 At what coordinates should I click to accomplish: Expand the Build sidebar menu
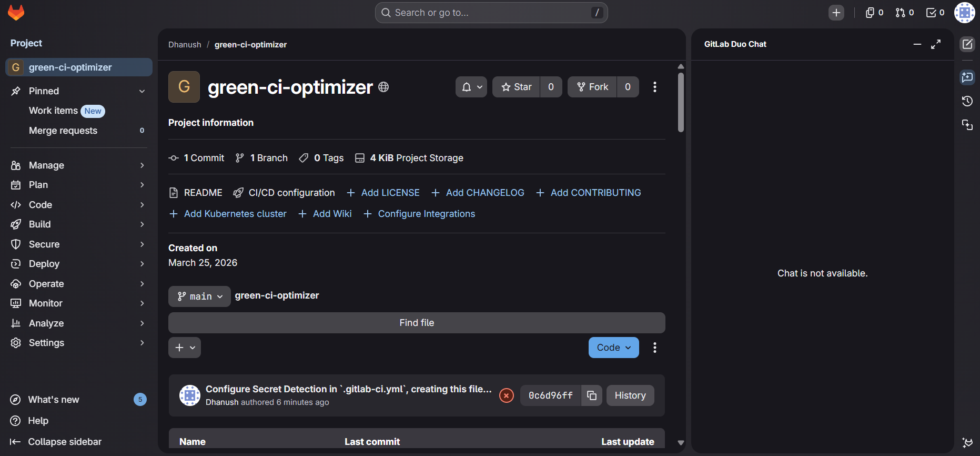point(79,224)
